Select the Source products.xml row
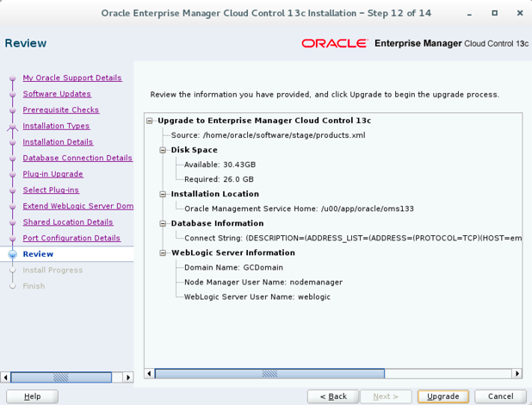Image resolution: width=532 pixels, height=405 pixels. 269,135
